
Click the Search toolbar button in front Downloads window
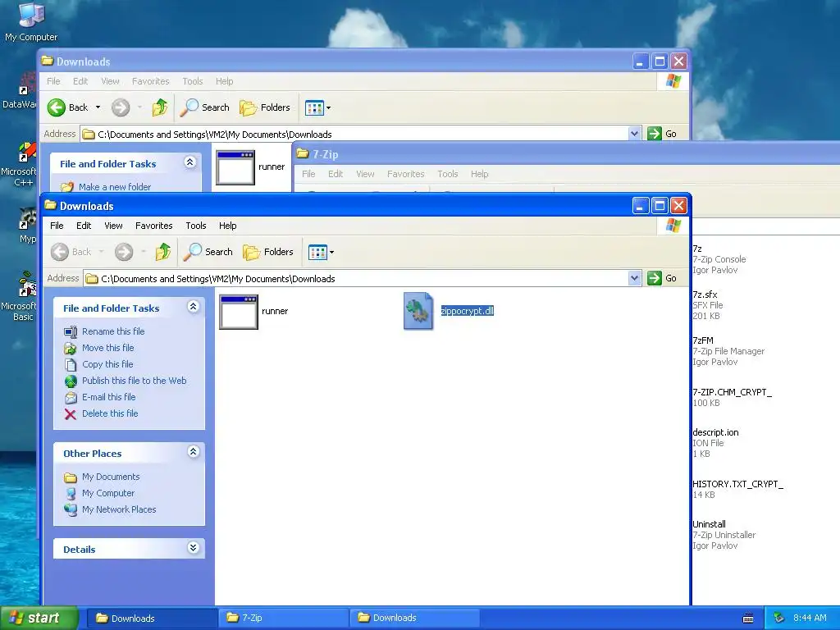click(x=208, y=252)
